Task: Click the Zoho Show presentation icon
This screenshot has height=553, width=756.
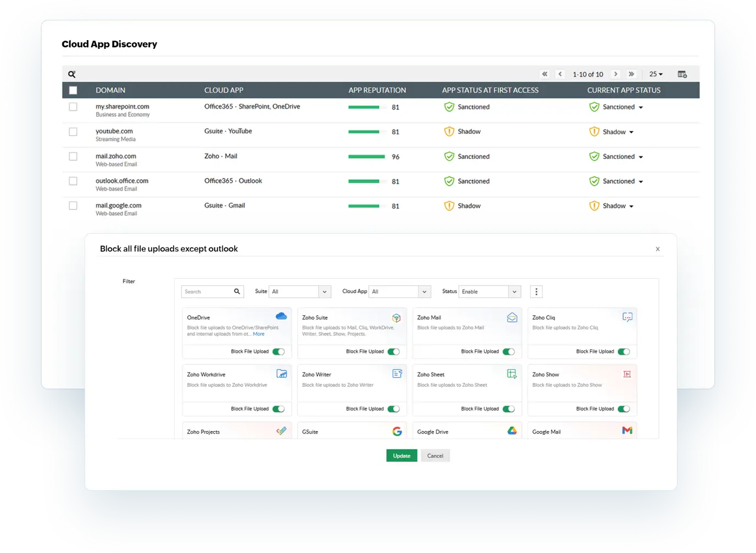Action: coord(627,374)
